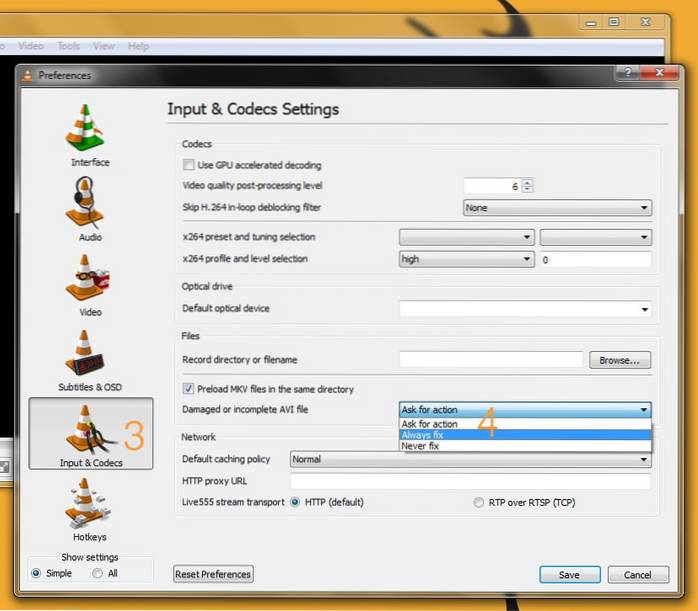
Task: Expand Skip H.264 in-loop deblocking filter dropdown
Action: point(557,208)
